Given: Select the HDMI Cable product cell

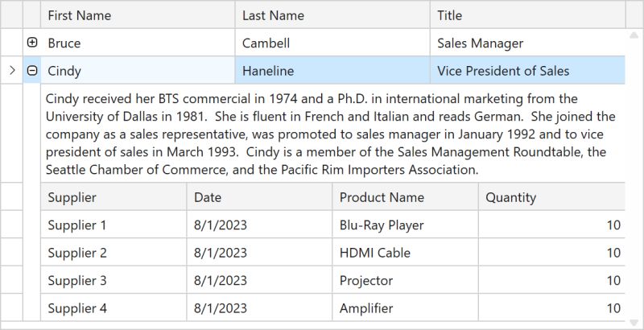Looking at the screenshot, I should (x=405, y=253).
